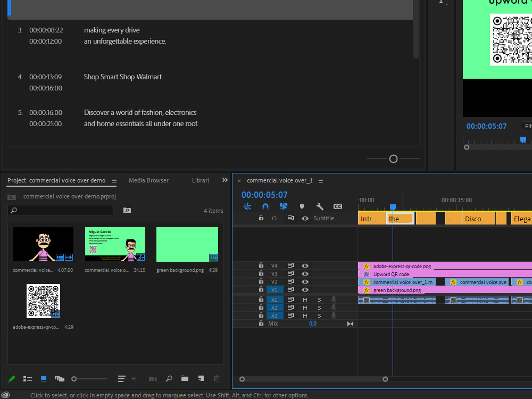Click program monitor timecode 00:00:05:07

point(486,126)
